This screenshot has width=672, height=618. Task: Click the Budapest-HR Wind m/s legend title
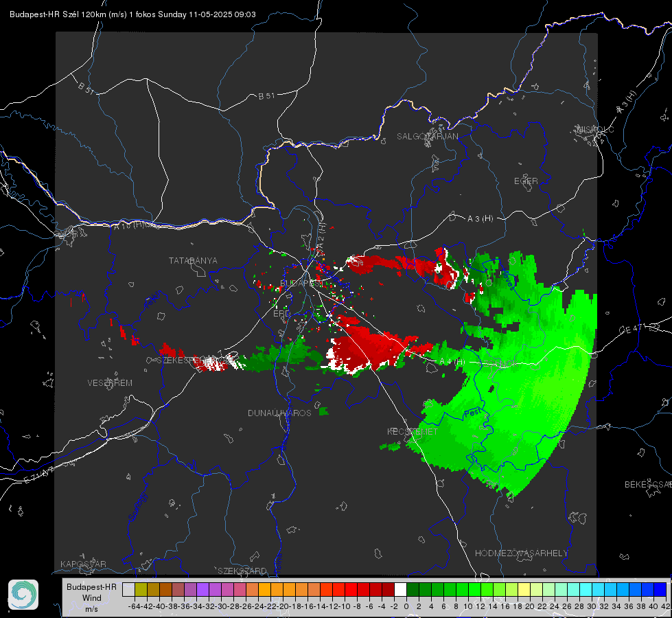click(91, 598)
